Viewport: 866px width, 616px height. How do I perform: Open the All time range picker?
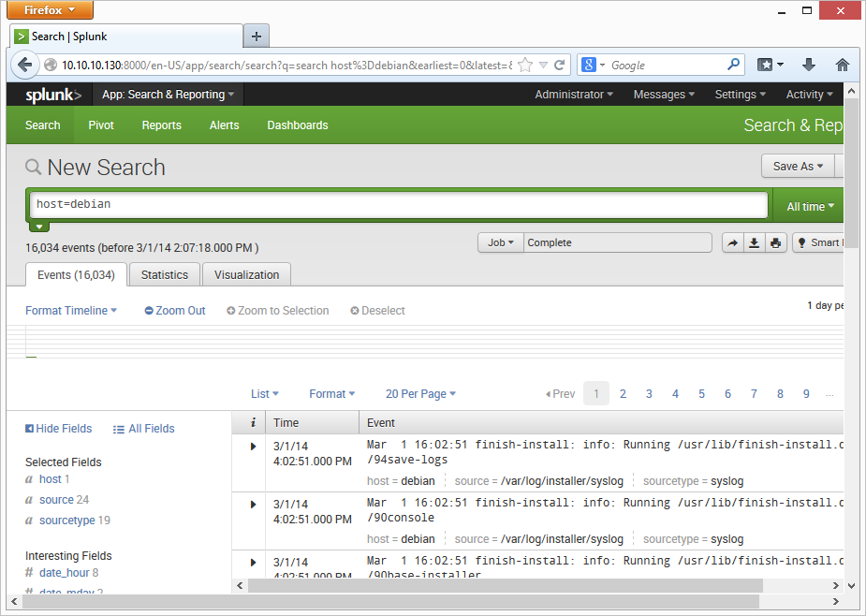[x=810, y=207]
